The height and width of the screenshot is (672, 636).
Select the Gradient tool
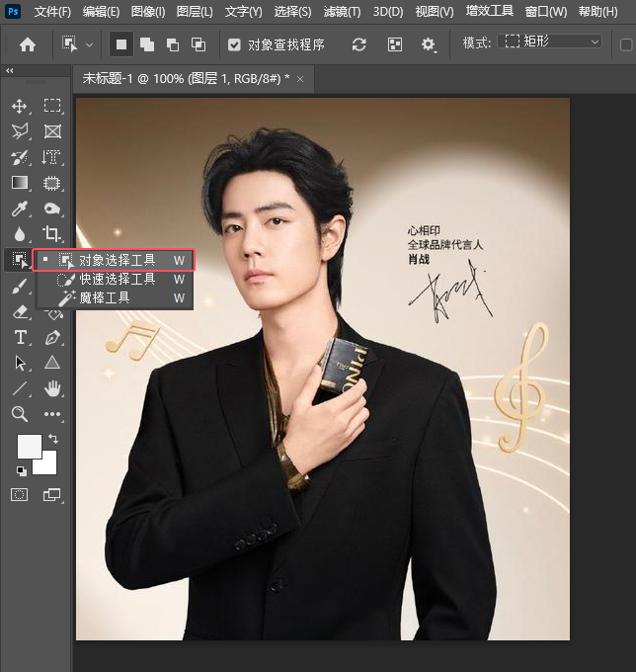pyautogui.click(x=20, y=183)
